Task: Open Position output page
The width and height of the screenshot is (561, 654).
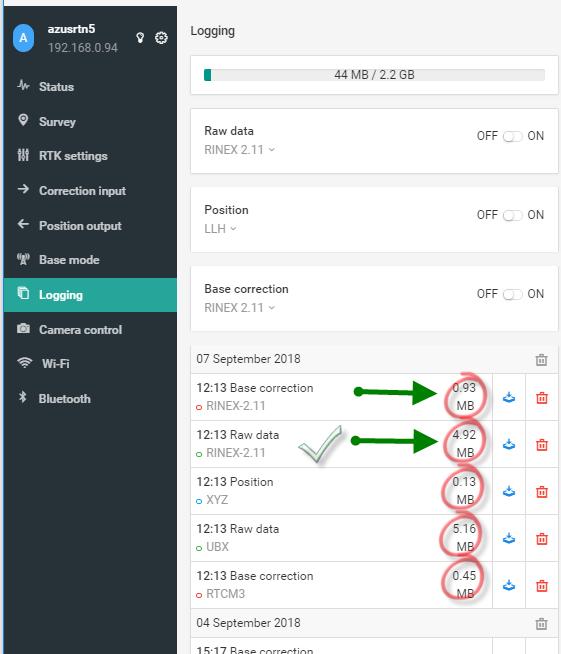Action: [x=90, y=225]
